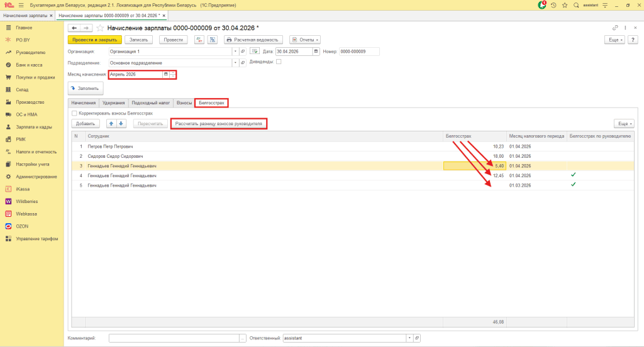Enable the Дивиденды checkbox
The height and width of the screenshot is (347, 644).
279,62
